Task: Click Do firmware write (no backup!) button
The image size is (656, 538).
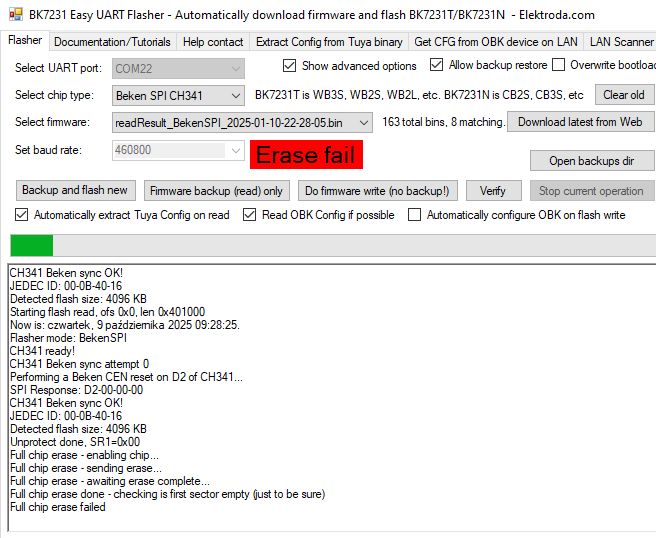Action: 377,191
